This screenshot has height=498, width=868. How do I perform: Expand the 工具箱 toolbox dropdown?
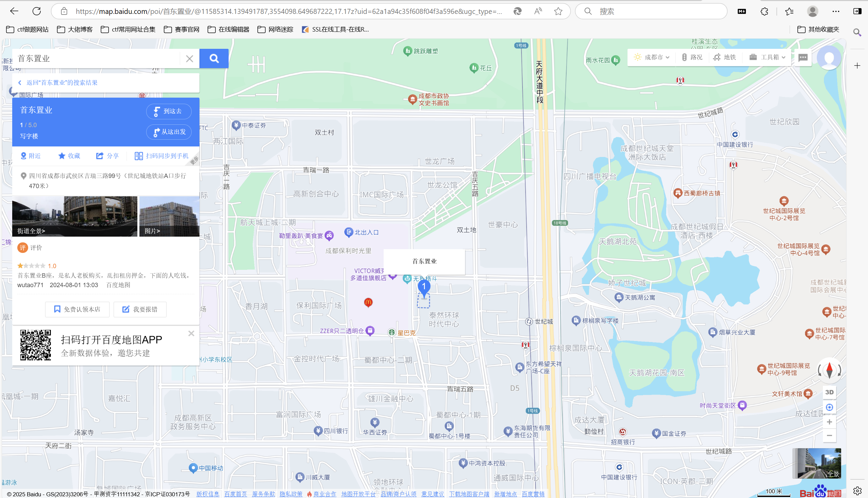tap(767, 57)
